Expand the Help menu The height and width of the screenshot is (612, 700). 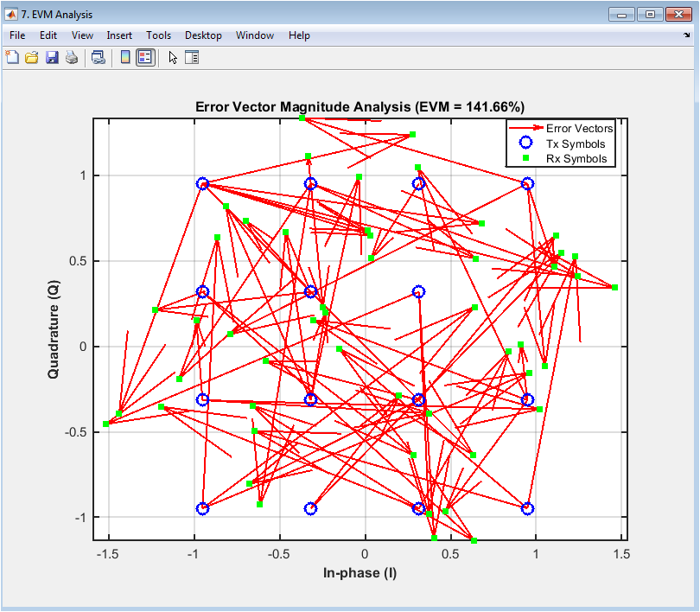click(299, 35)
